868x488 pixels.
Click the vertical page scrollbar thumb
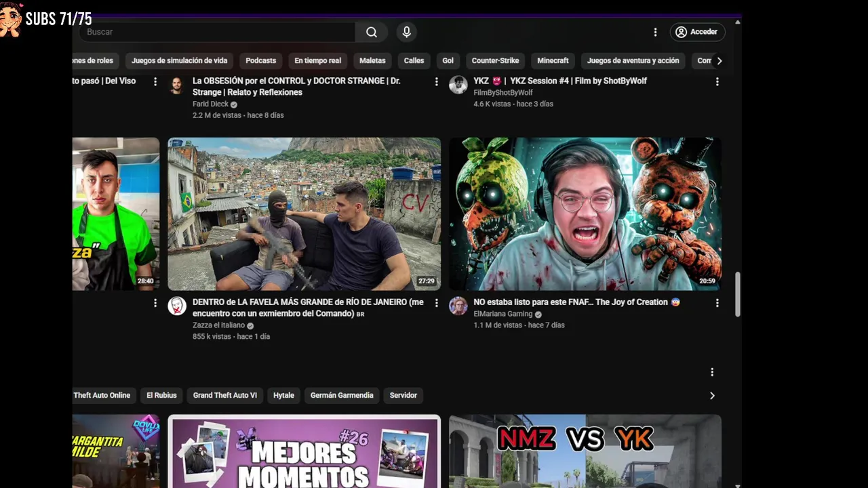pos(737,294)
